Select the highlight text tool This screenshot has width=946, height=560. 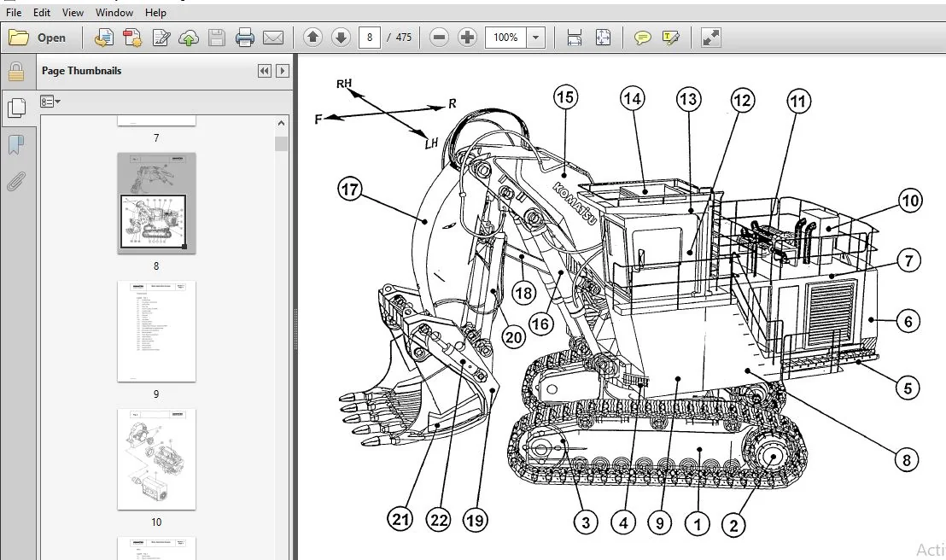(670, 38)
